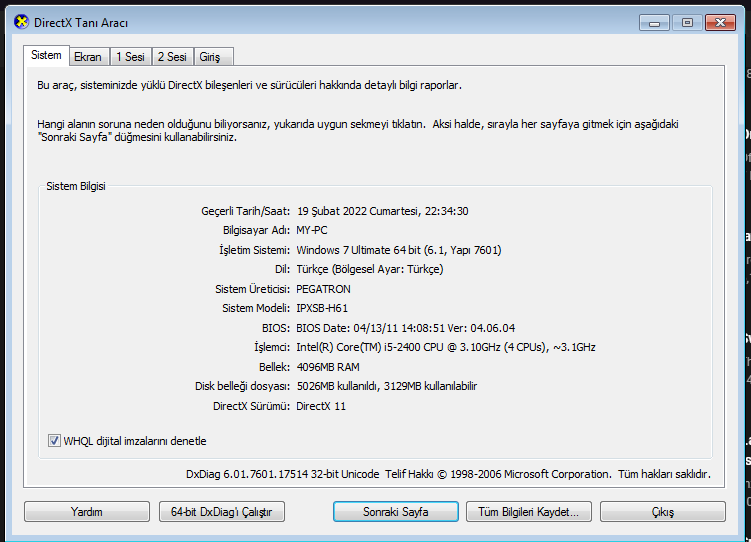Click Tüm Bilgileri Kaydet button
The height and width of the screenshot is (542, 751).
529,511
